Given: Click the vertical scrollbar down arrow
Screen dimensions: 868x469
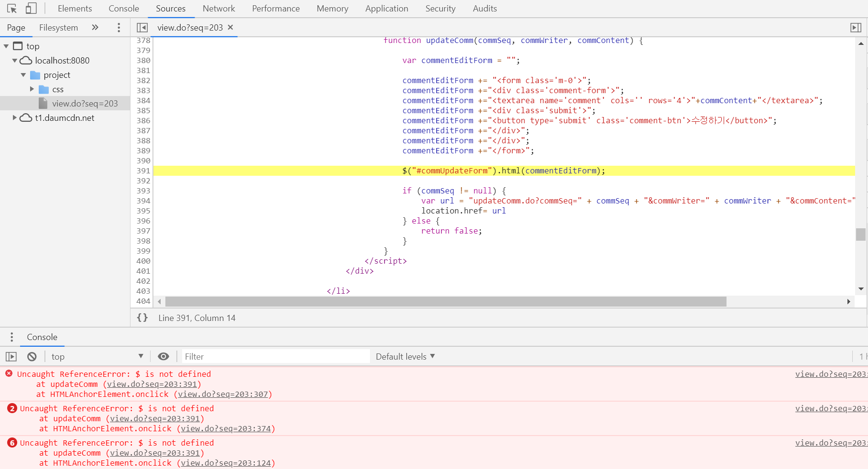Looking at the screenshot, I should (861, 289).
